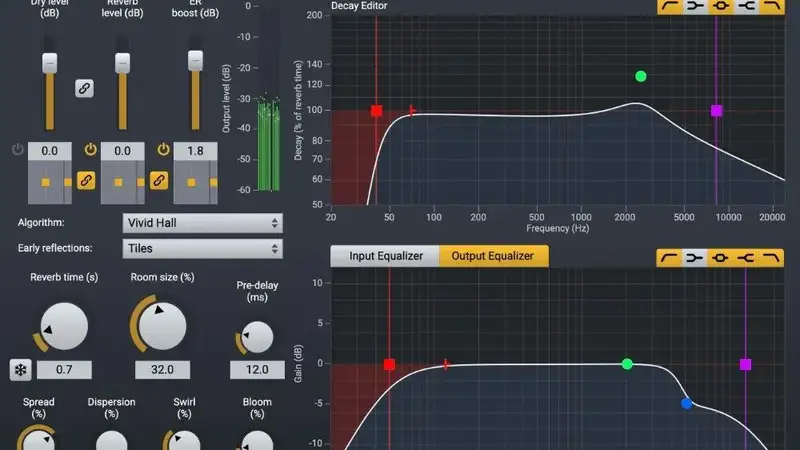Open the Early reflections dropdown showing Tiles
Viewport: 800px width, 450px height.
coord(203,248)
